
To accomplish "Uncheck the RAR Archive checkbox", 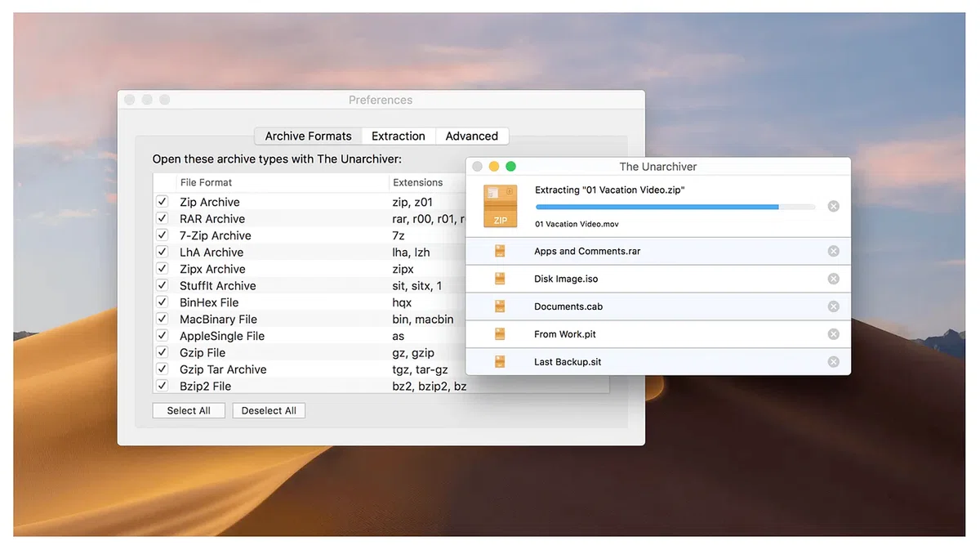I will pyautogui.click(x=162, y=219).
